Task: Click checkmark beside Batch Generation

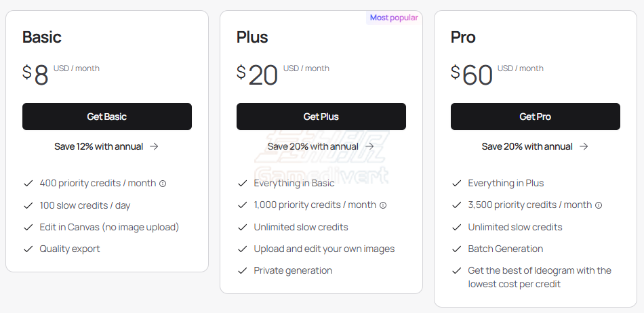Action: click(x=457, y=249)
